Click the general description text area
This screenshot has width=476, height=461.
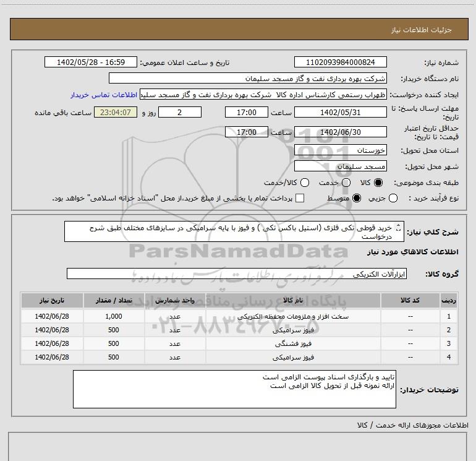click(x=234, y=231)
